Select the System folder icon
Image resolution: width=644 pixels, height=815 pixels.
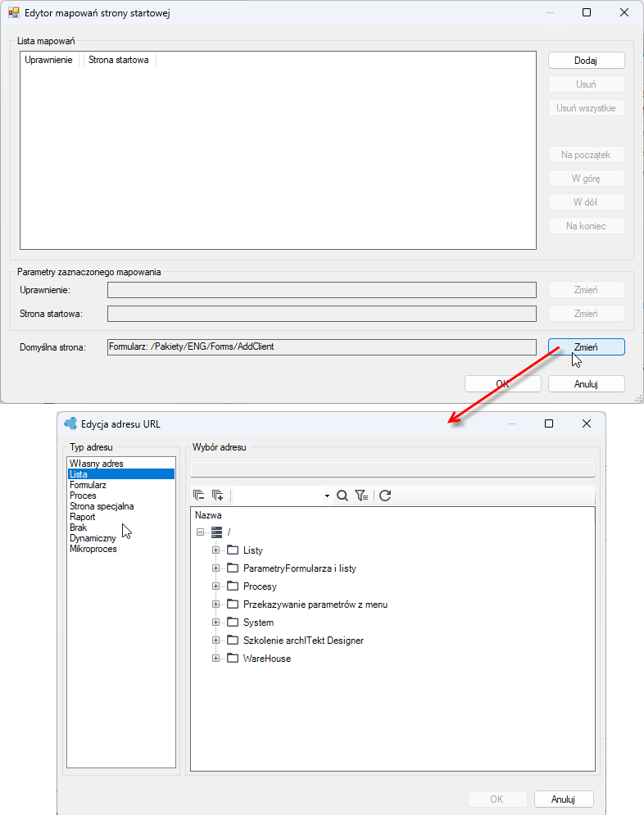233,623
